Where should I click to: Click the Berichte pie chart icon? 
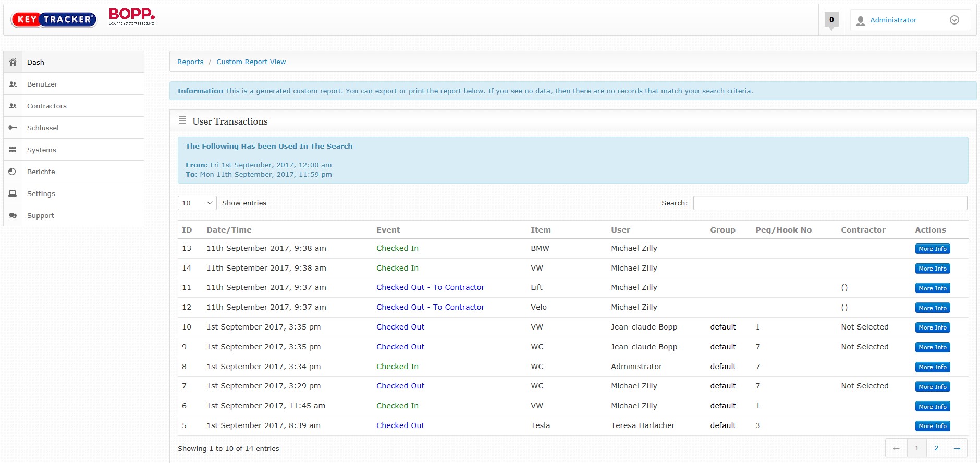13,172
